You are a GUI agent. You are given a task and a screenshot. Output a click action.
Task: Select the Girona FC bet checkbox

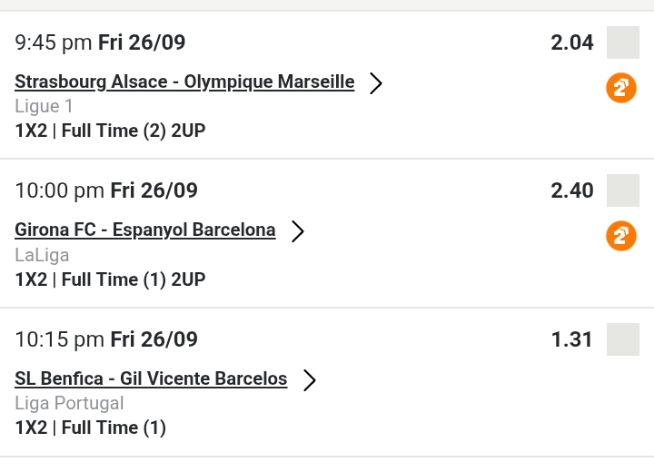point(623,190)
